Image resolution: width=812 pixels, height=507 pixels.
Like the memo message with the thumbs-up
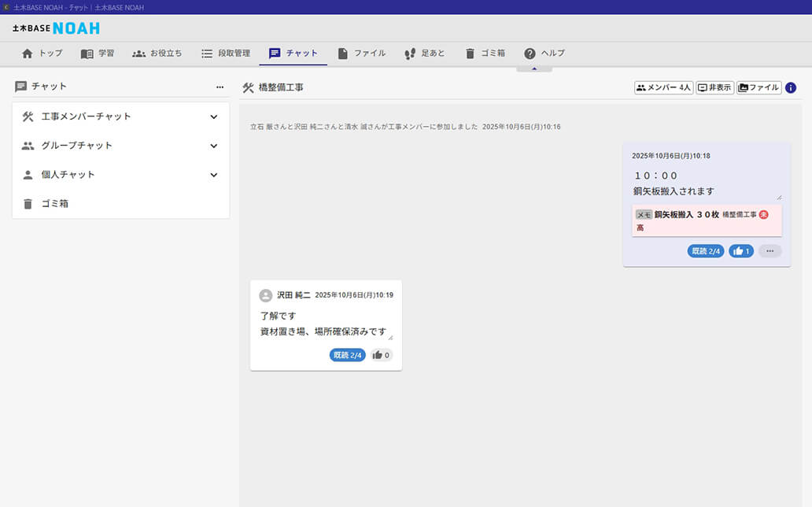pyautogui.click(x=740, y=250)
